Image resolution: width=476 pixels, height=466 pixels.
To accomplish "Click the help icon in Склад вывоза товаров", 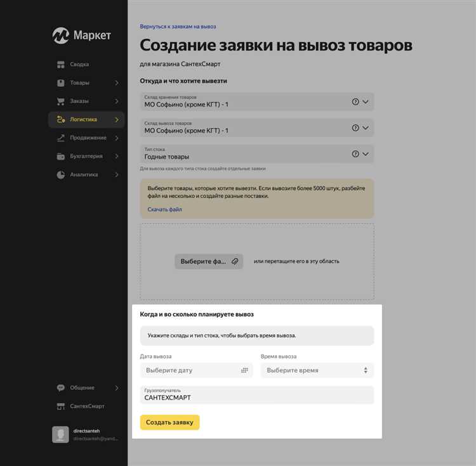I will click(x=355, y=127).
